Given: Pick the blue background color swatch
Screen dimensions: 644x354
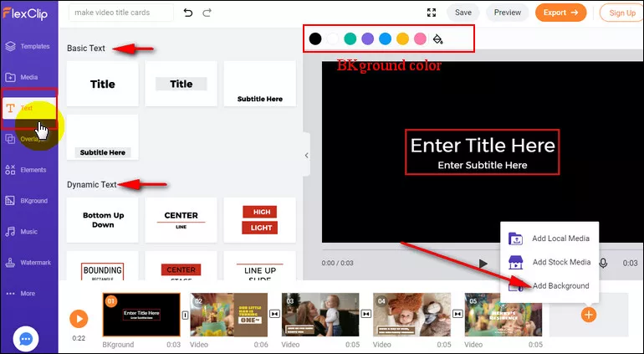Looking at the screenshot, I should tap(385, 39).
